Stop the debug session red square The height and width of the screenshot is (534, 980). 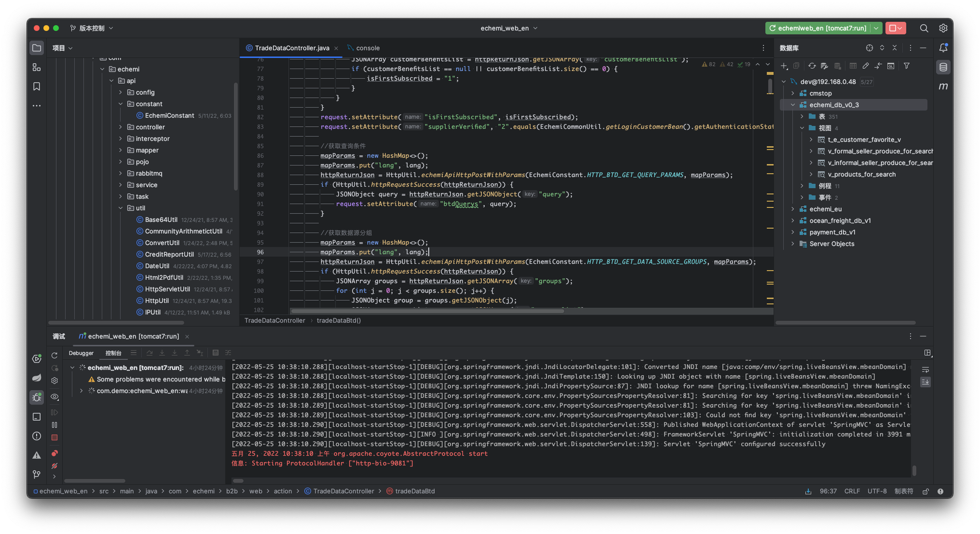coord(54,437)
